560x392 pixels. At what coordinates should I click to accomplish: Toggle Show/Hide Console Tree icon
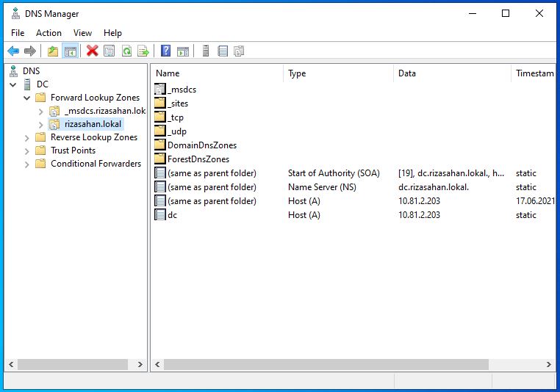[x=71, y=51]
